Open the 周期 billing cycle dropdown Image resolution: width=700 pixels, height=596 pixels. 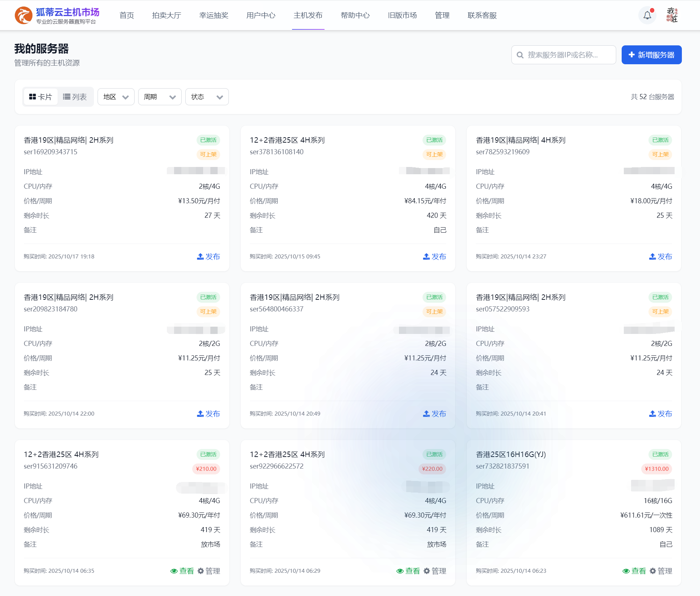160,97
